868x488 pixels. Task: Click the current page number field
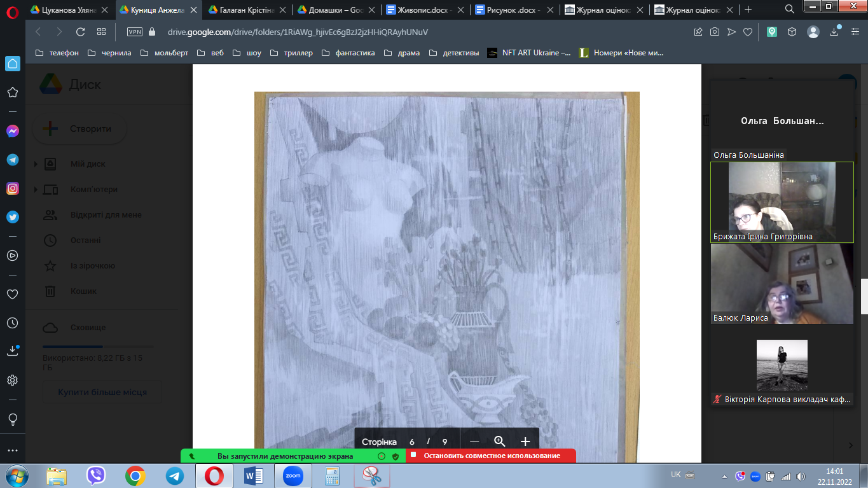[412, 442]
